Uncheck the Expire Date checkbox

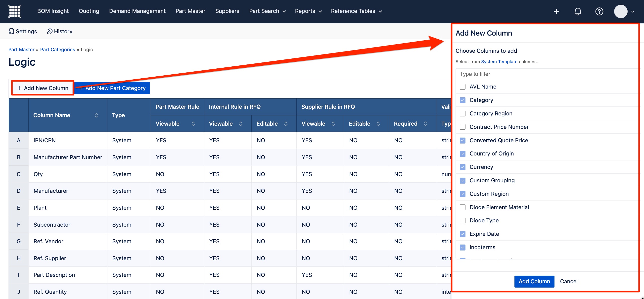(462, 234)
